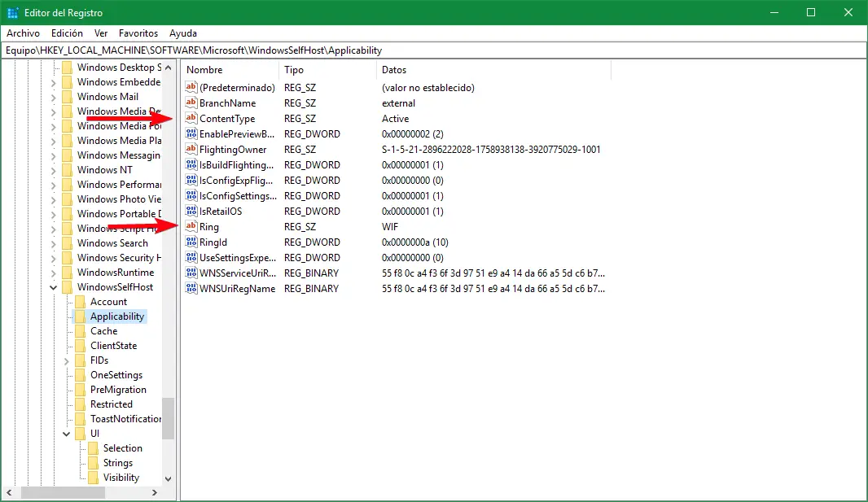Select the RingId DWORD icon

point(191,242)
